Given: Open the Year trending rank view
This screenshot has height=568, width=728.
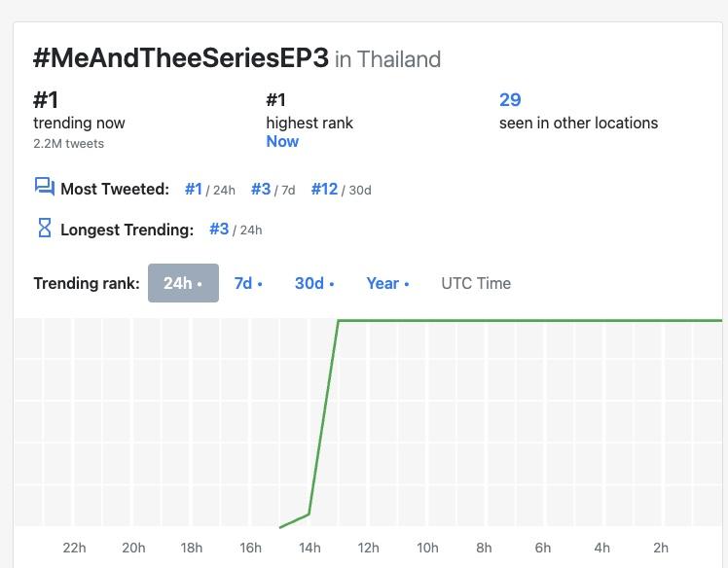Looking at the screenshot, I should coord(387,283).
